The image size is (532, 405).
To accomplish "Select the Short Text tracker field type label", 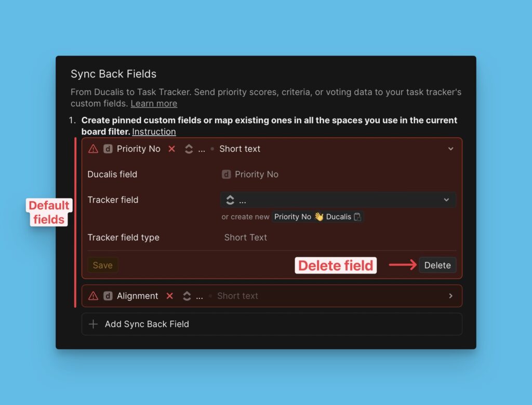I will click(x=246, y=237).
